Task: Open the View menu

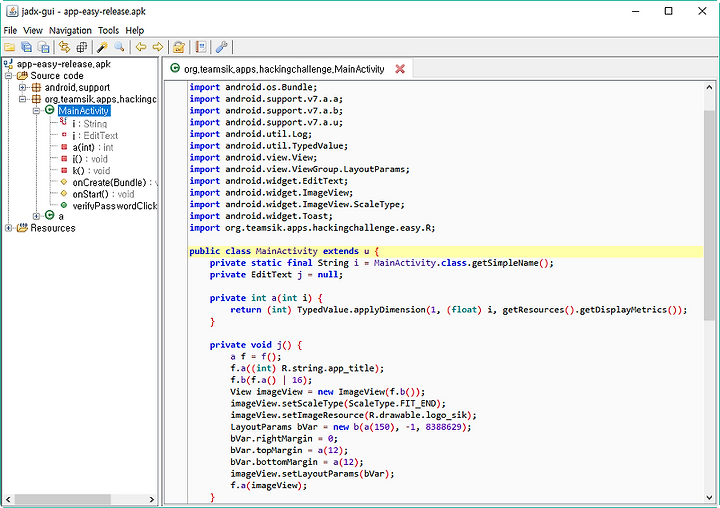Action: [33, 30]
